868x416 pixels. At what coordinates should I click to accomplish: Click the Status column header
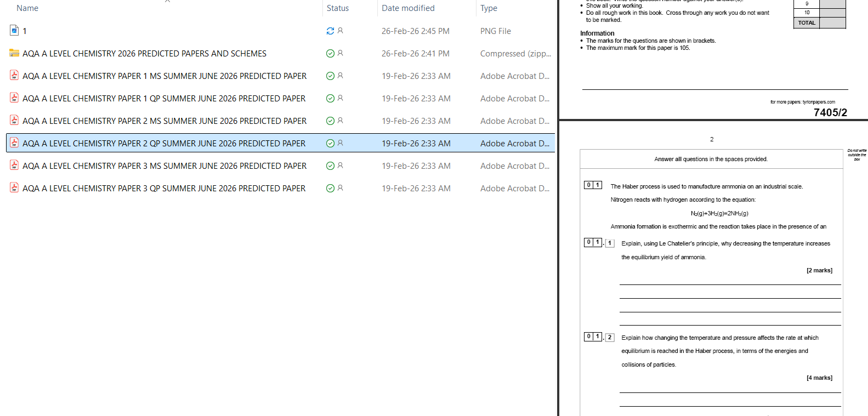coord(338,8)
